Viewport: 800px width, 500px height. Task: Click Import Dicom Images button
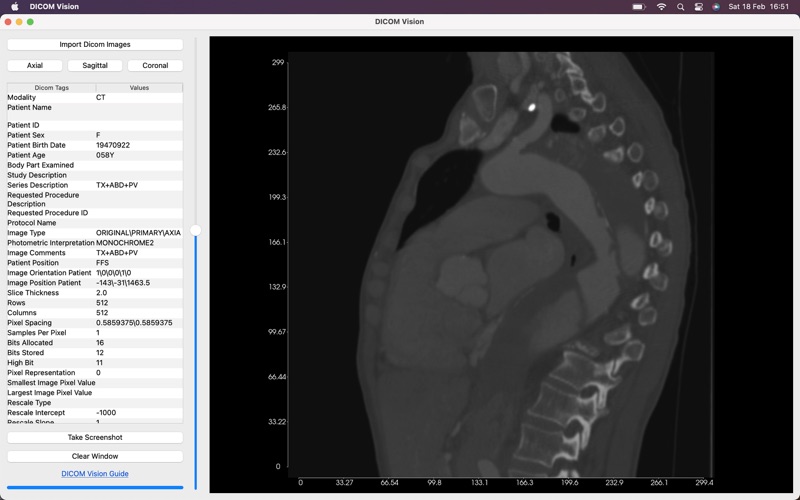tap(95, 44)
